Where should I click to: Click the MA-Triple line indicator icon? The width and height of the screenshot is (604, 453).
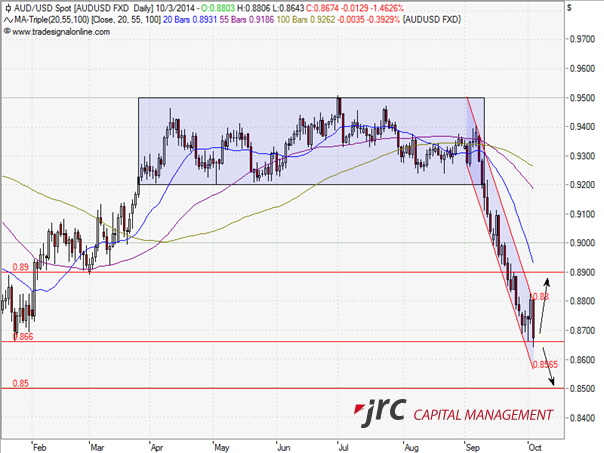pyautogui.click(x=8, y=20)
